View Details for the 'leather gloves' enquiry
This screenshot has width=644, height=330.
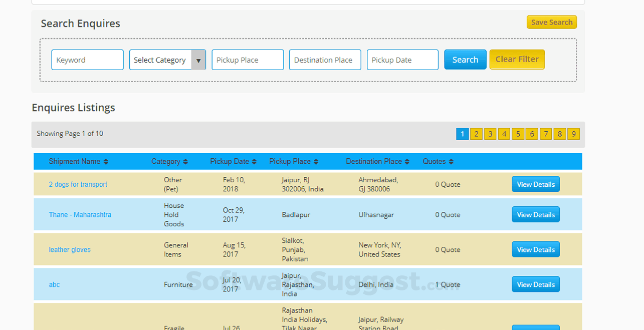(535, 249)
